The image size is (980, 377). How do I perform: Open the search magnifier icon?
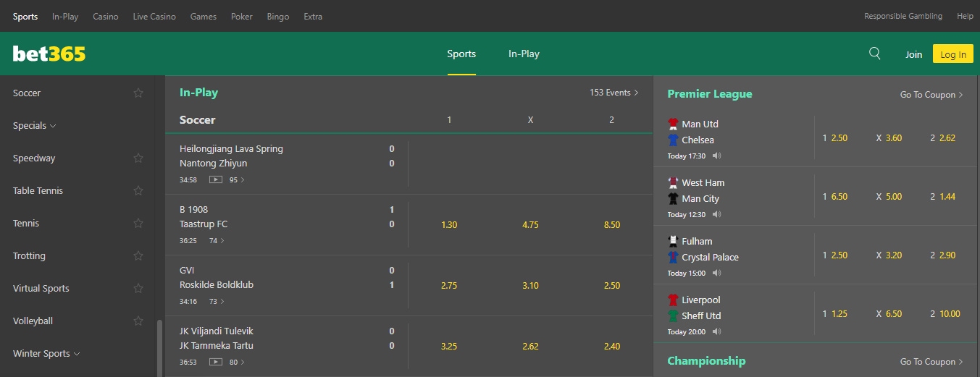click(875, 54)
